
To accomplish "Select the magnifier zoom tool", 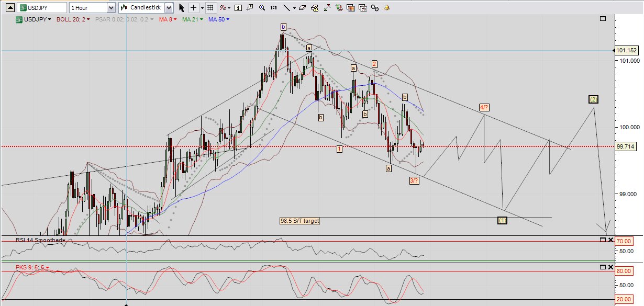I will pos(262,8).
